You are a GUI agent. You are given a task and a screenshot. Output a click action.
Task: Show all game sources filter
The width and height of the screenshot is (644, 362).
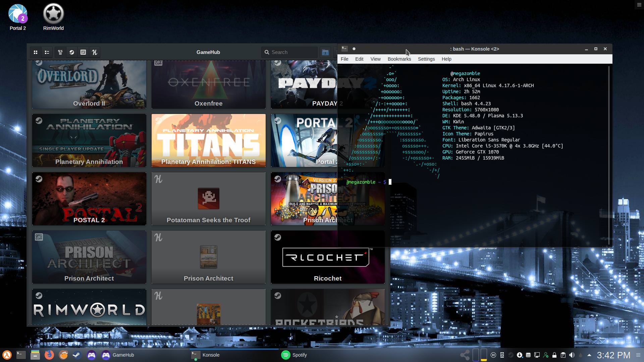coord(60,52)
